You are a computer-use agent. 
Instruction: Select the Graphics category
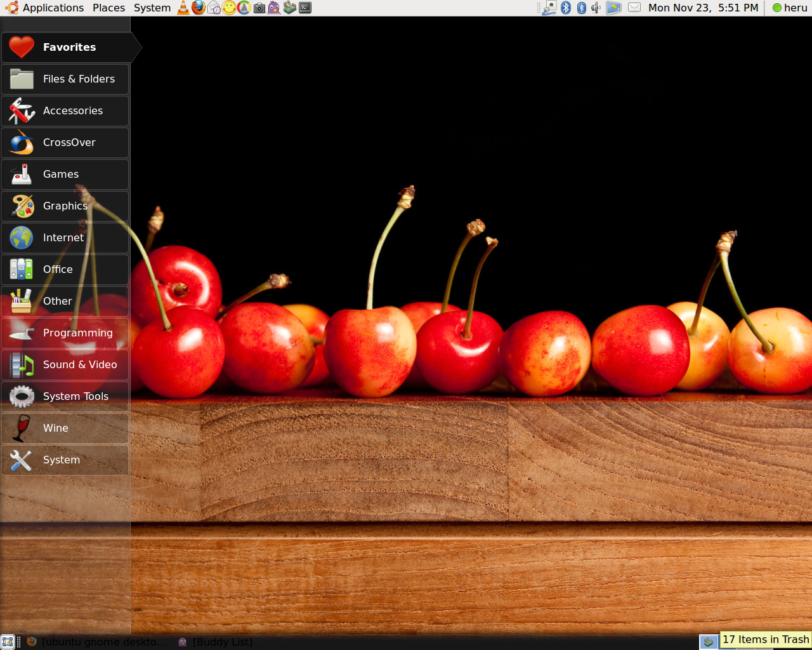coord(65,206)
